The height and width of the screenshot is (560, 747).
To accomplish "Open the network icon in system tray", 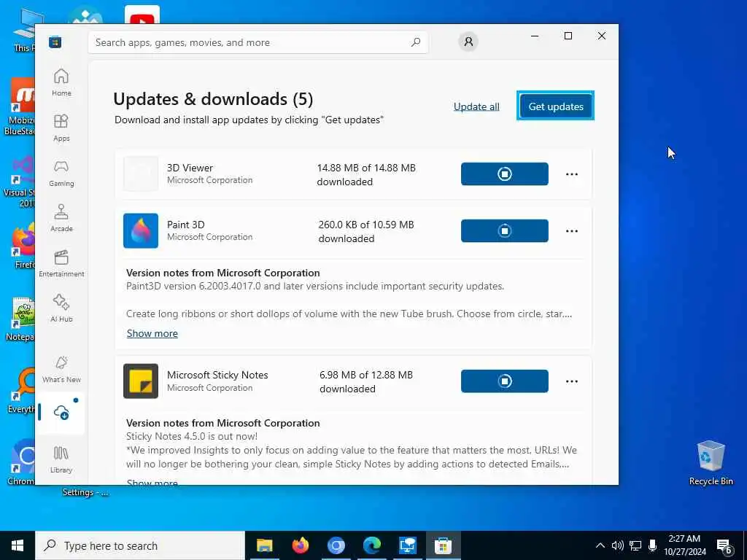I will (x=635, y=545).
